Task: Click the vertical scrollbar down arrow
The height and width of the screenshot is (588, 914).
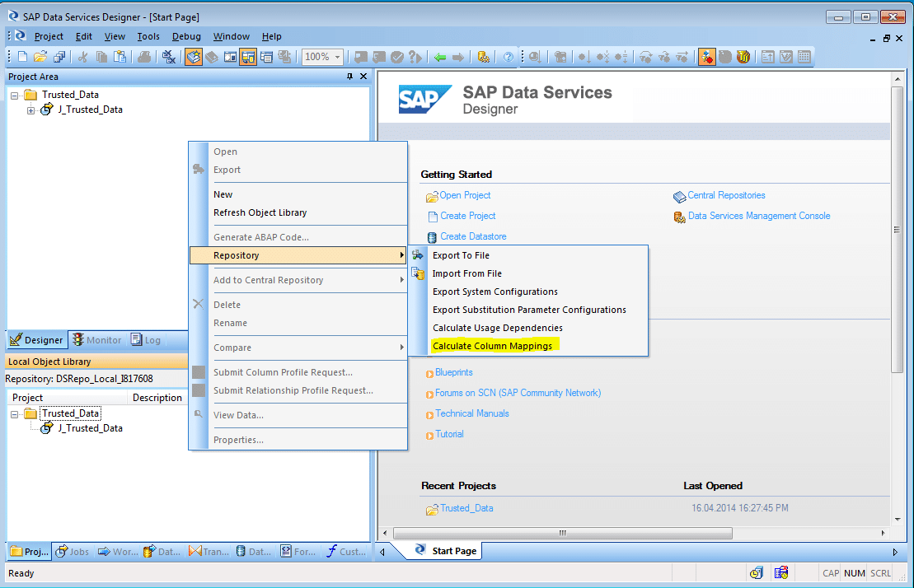Action: click(x=898, y=520)
